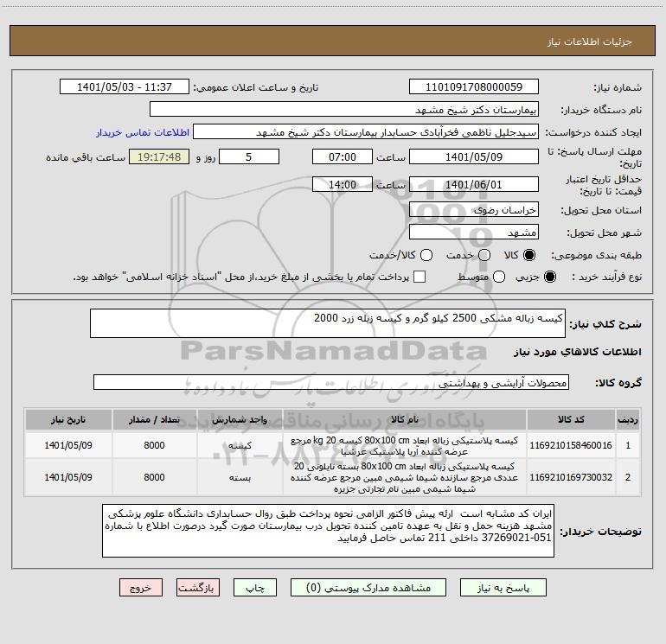Open مشاهده مدارک پیوستی (0) button
The width and height of the screenshot is (666, 644).
[368, 588]
